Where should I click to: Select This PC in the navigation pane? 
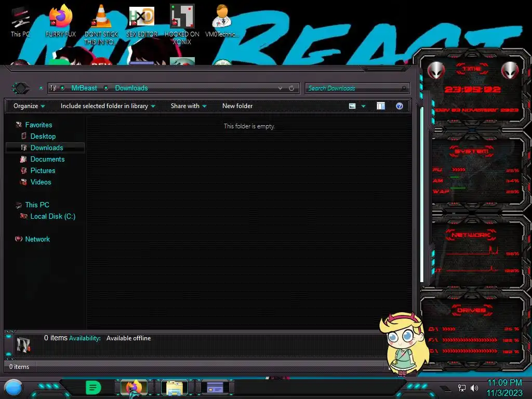pos(37,205)
